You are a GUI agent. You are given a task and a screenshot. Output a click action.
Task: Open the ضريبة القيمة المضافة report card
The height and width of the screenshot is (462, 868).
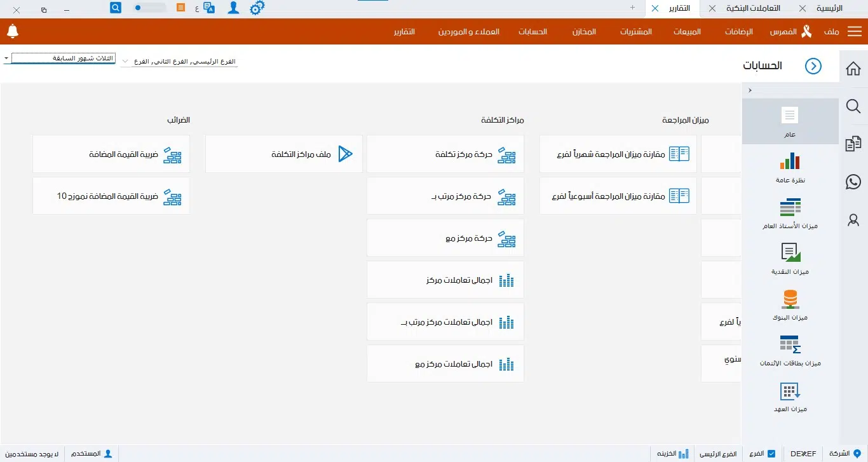point(111,153)
